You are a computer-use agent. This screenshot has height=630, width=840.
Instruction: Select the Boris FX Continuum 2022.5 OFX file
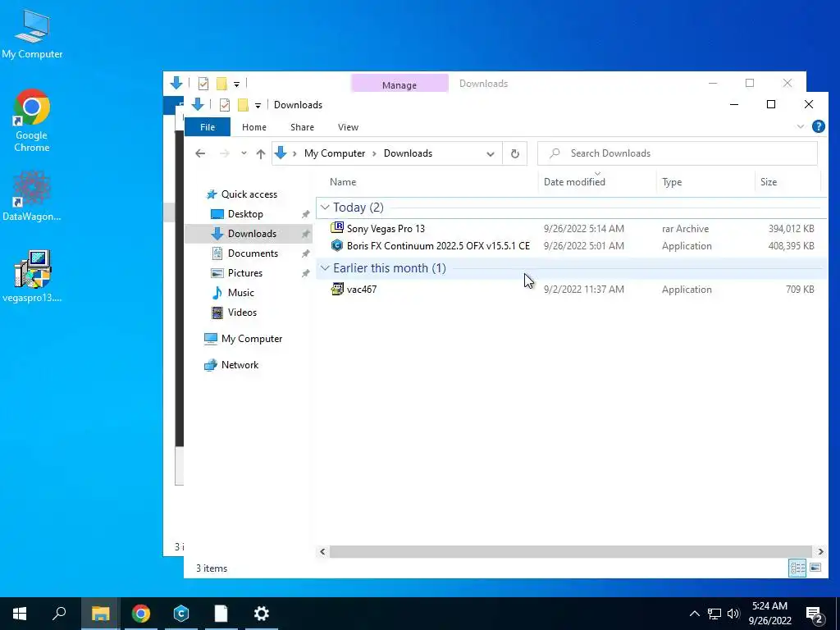click(x=571, y=246)
